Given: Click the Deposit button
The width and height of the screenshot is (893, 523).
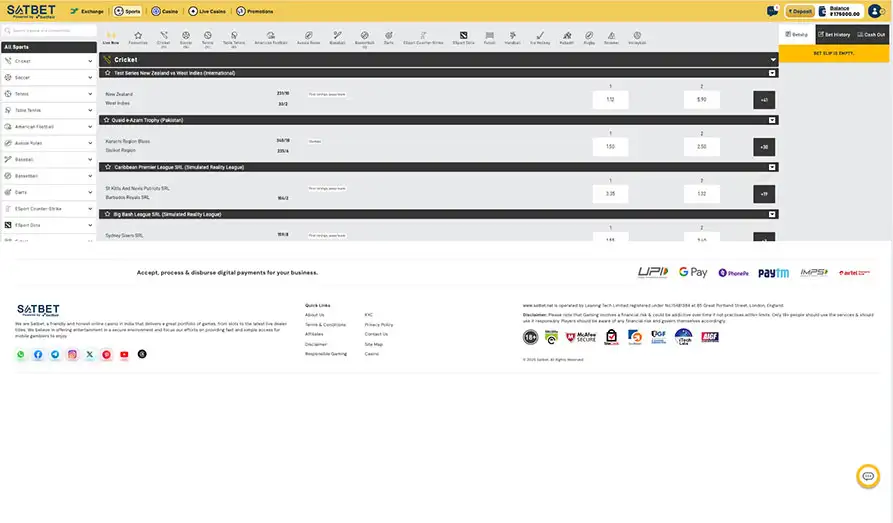Looking at the screenshot, I should [x=800, y=11].
